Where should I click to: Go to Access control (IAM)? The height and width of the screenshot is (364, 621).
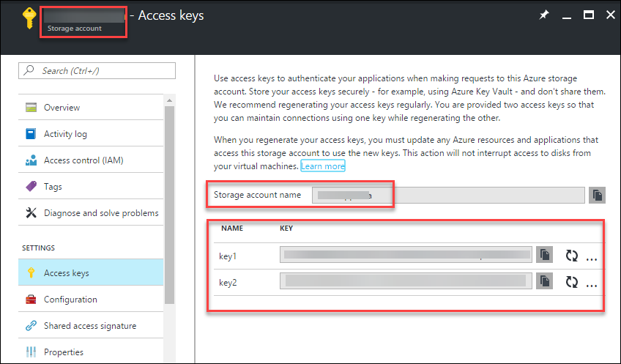(91, 160)
